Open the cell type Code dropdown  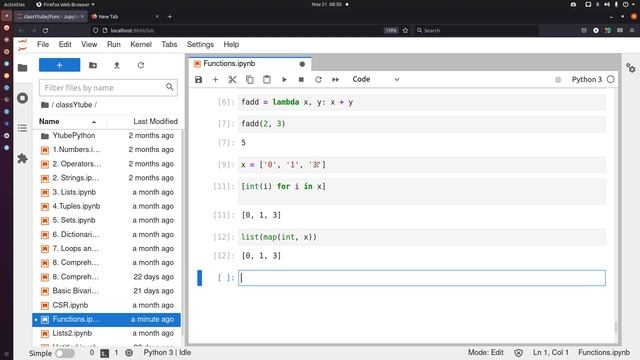click(x=376, y=79)
